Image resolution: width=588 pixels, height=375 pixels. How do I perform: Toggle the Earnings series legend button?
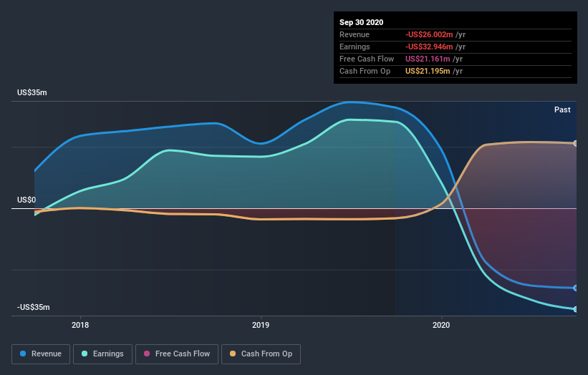102,354
